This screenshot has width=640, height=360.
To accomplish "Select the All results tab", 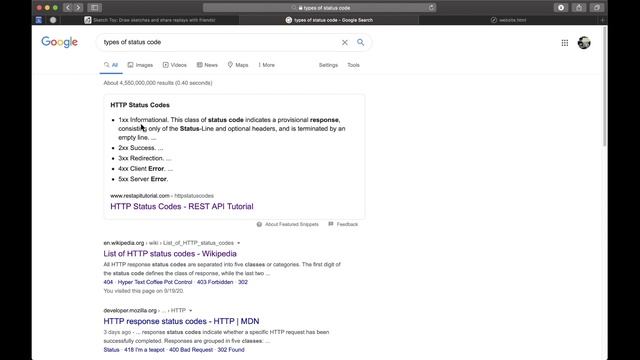I will 111,65.
